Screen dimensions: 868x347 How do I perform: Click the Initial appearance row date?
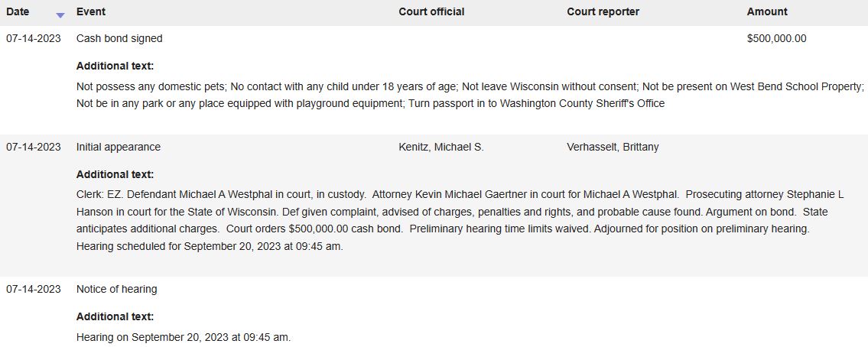click(34, 148)
